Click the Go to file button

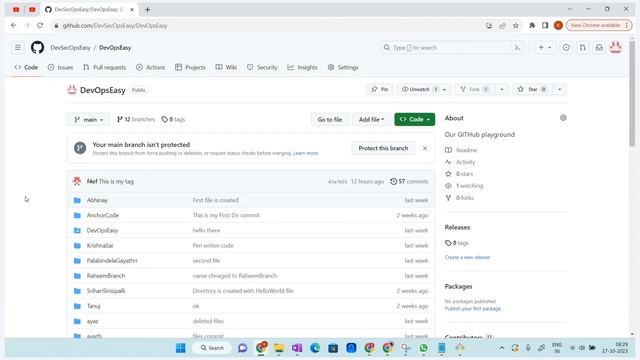click(x=330, y=120)
